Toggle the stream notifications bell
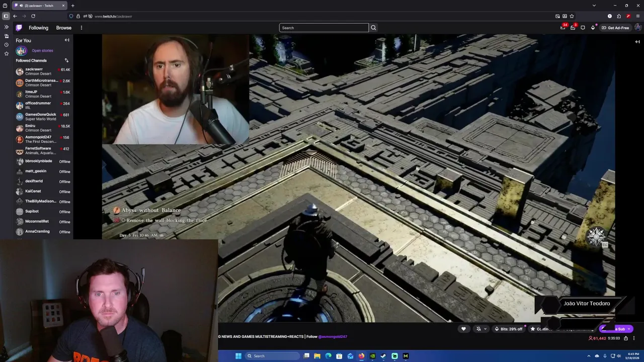The width and height of the screenshot is (644, 362). click(x=478, y=329)
